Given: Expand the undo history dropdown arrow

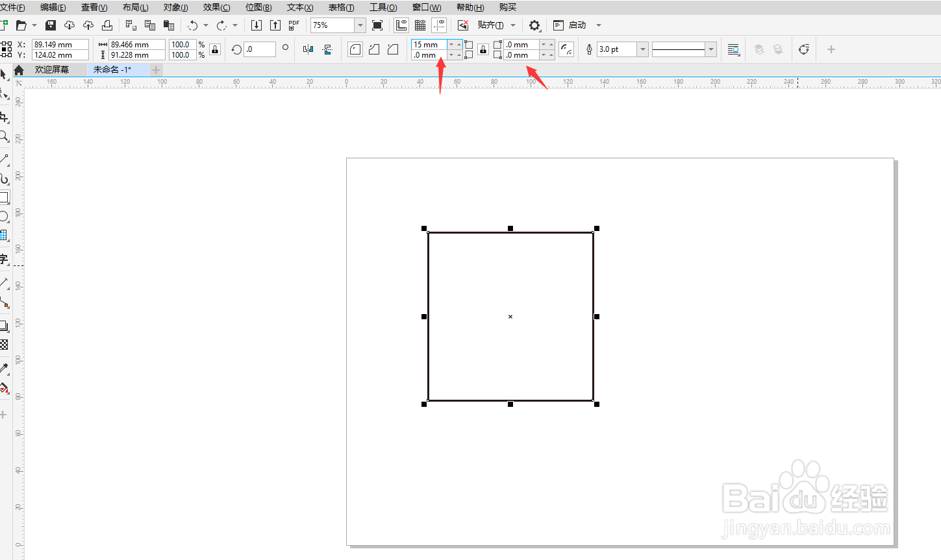Looking at the screenshot, I should (x=206, y=25).
